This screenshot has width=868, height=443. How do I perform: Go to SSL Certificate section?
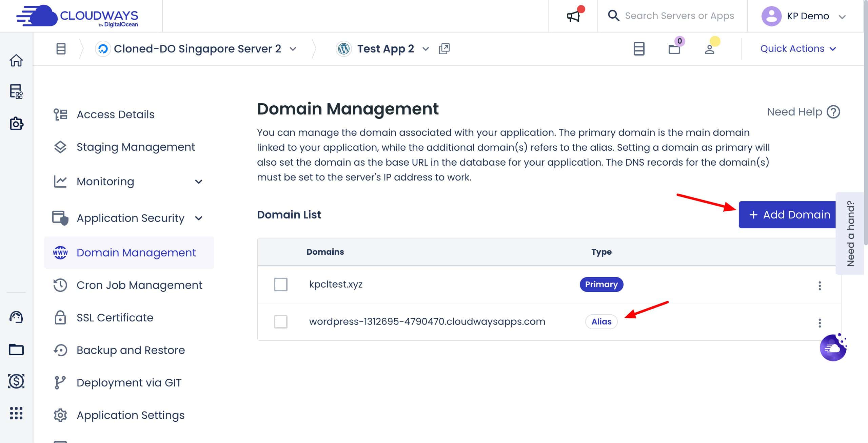[x=115, y=317]
